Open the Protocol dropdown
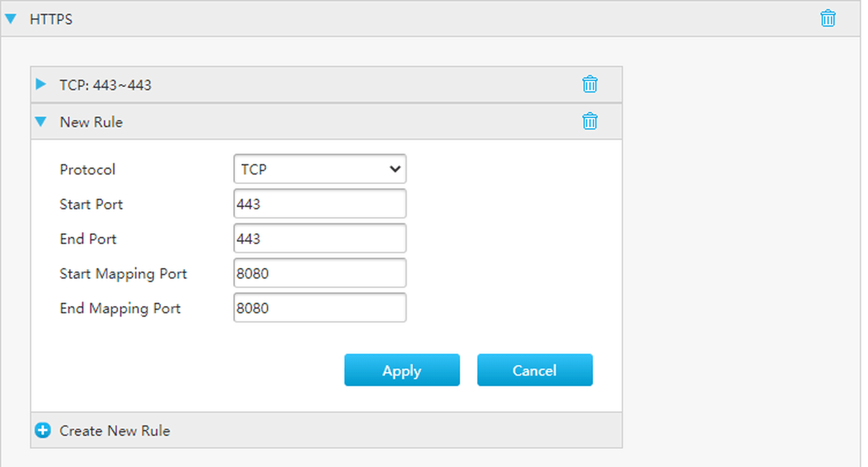The height and width of the screenshot is (467, 868). pos(320,169)
